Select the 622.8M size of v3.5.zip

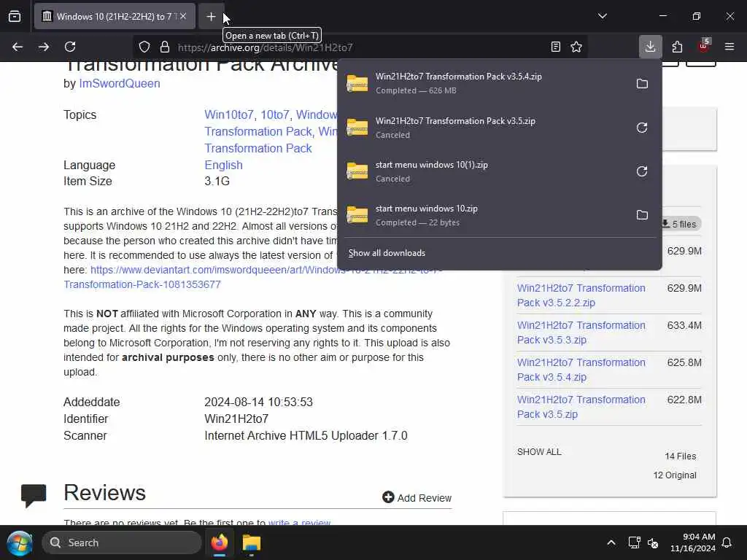pyautogui.click(x=684, y=400)
